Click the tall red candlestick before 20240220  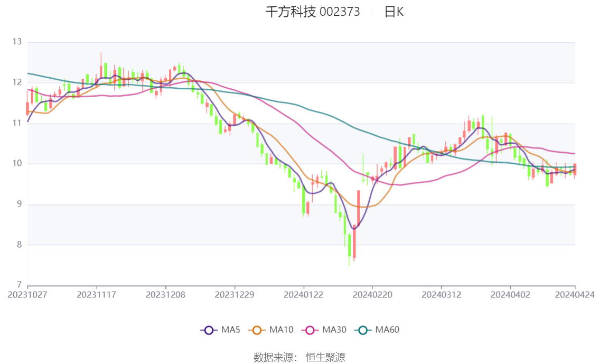pyautogui.click(x=358, y=208)
